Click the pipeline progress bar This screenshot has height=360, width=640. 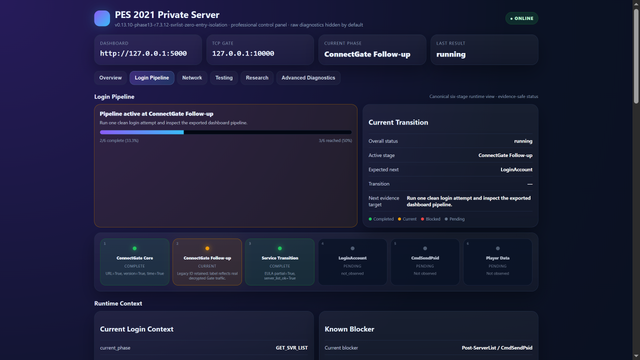click(226, 132)
